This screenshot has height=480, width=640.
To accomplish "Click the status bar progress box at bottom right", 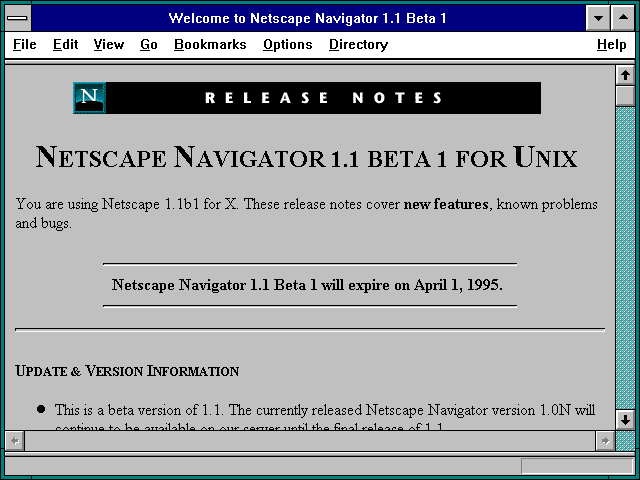I will pos(577,466).
